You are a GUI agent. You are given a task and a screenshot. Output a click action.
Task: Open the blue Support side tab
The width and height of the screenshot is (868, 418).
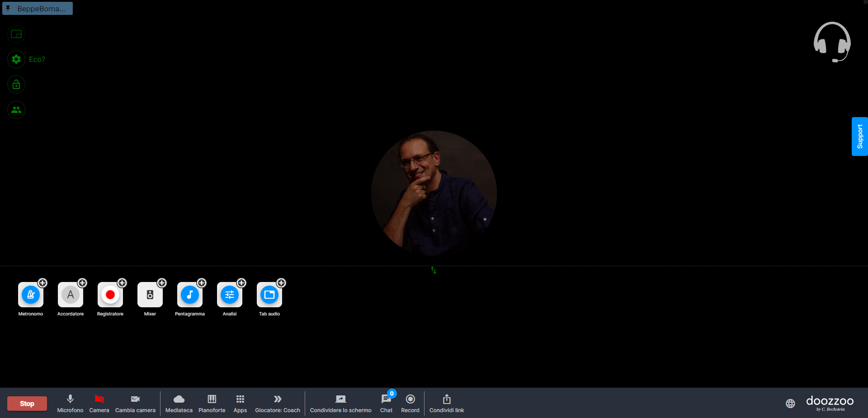[x=859, y=136]
